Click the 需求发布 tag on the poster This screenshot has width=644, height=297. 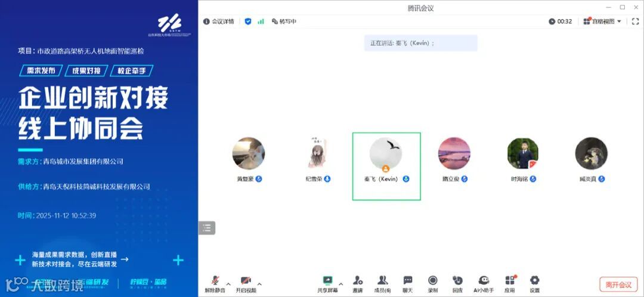pos(41,70)
